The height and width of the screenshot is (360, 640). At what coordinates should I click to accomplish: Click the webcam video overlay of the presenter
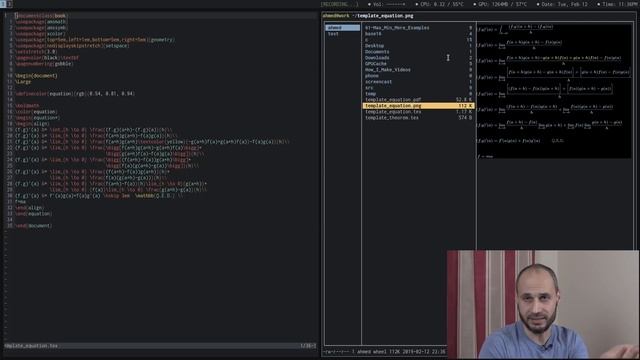(543, 304)
